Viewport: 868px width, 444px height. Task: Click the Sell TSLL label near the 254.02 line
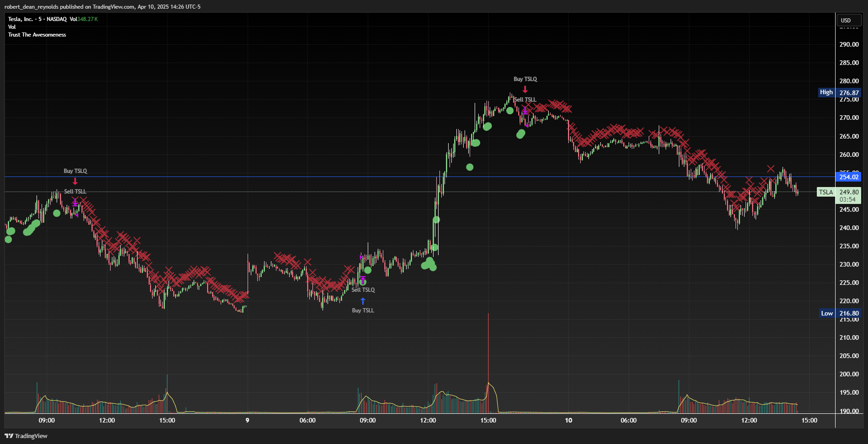click(75, 192)
